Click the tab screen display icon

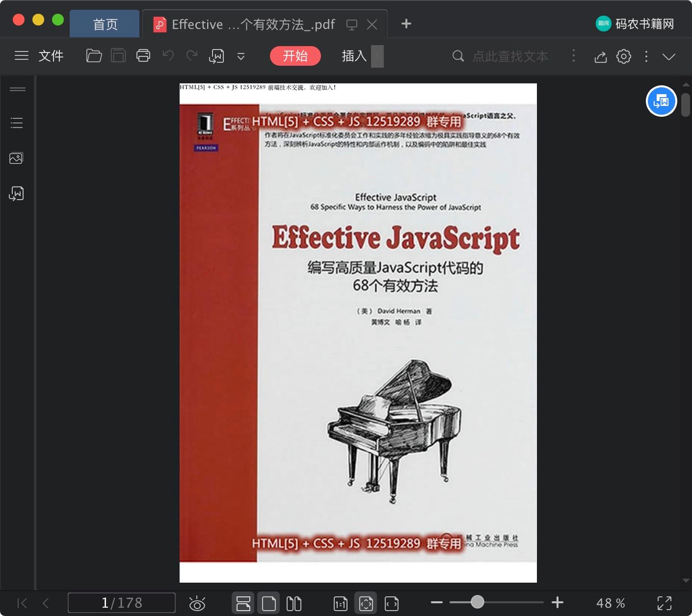[352, 25]
